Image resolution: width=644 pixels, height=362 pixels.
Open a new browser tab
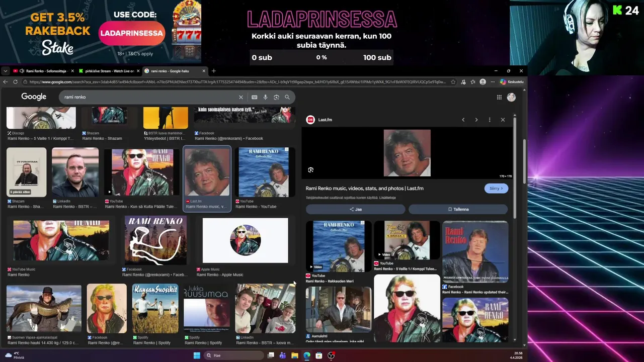click(x=213, y=71)
